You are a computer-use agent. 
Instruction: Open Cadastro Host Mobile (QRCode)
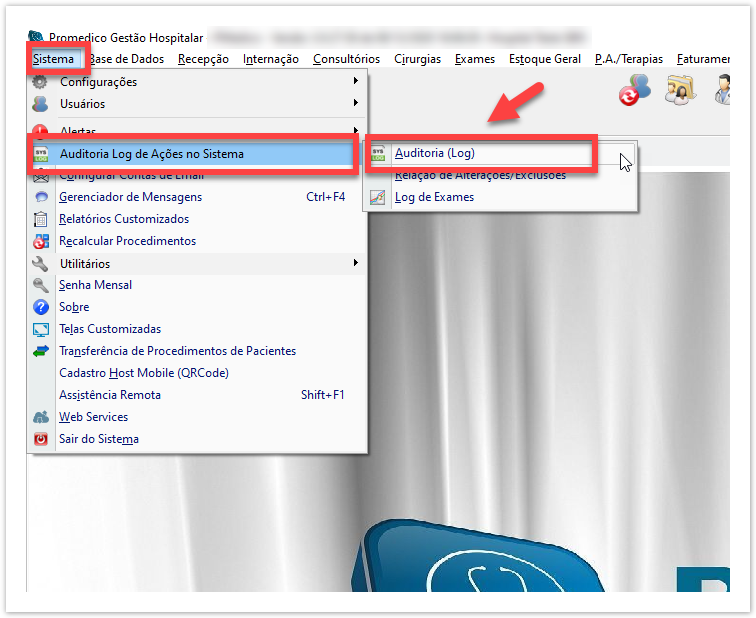pos(144,373)
